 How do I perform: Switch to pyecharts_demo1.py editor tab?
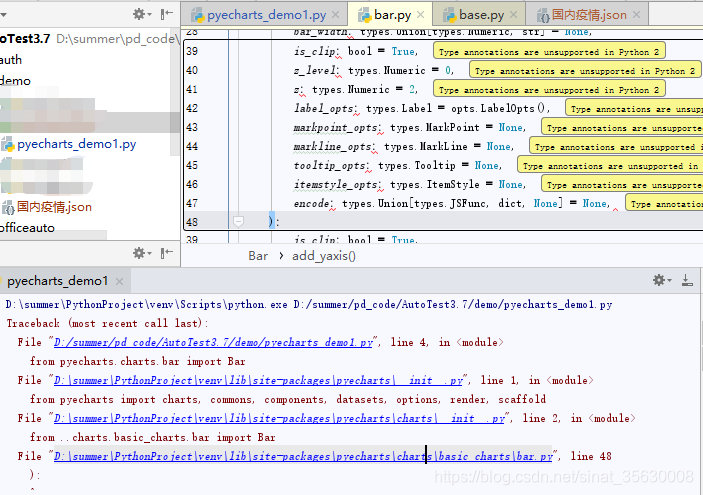(x=266, y=15)
